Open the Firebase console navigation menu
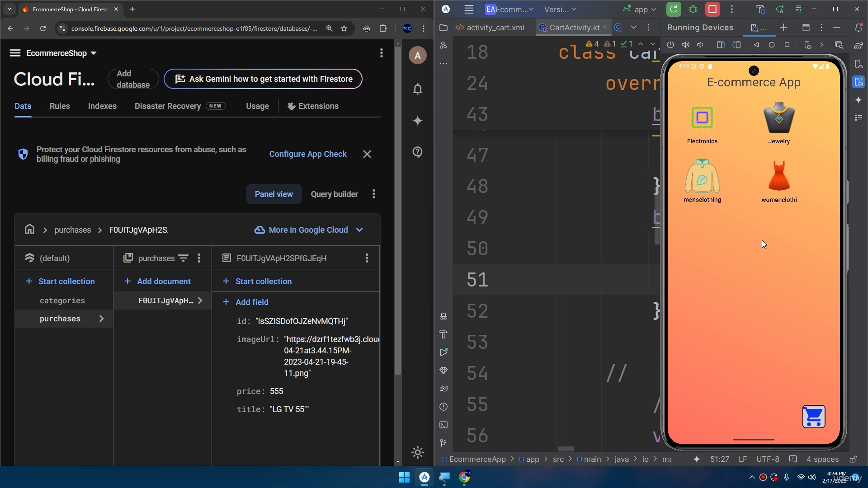 15,53
